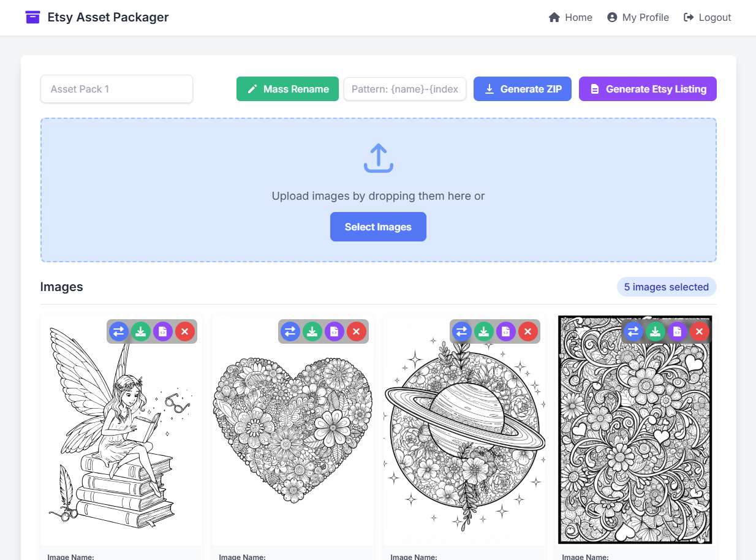Click Select Images in the upload area
The width and height of the screenshot is (756, 560).
click(378, 227)
